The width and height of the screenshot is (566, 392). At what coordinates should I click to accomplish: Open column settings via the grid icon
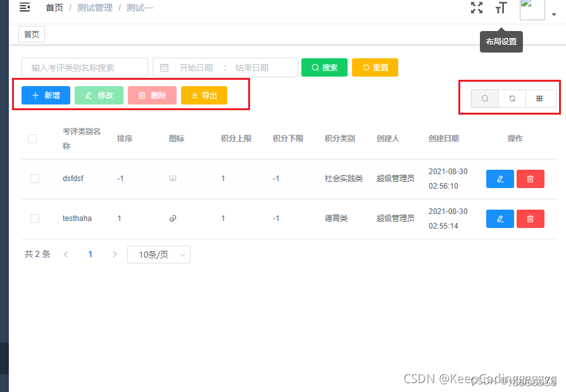539,98
